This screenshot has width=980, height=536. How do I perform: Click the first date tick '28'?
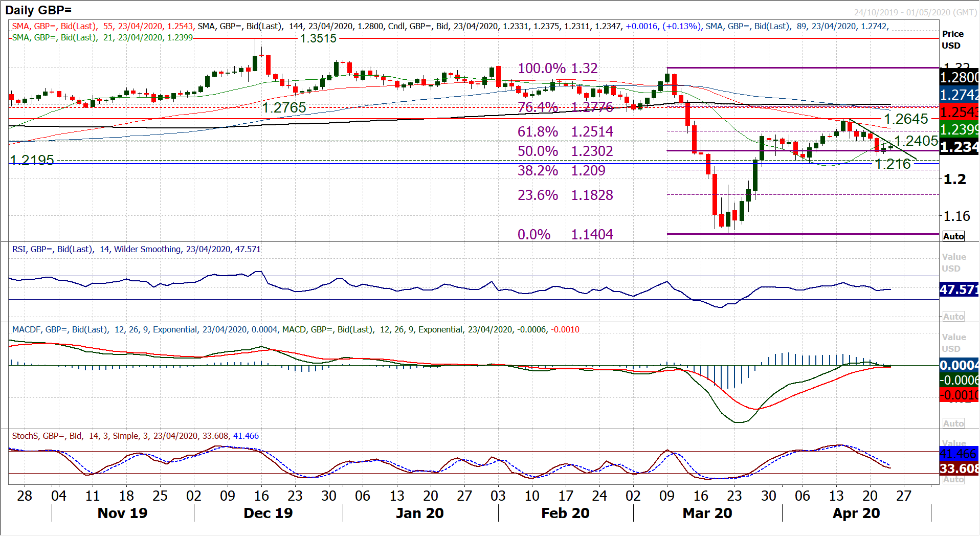pyautogui.click(x=25, y=496)
